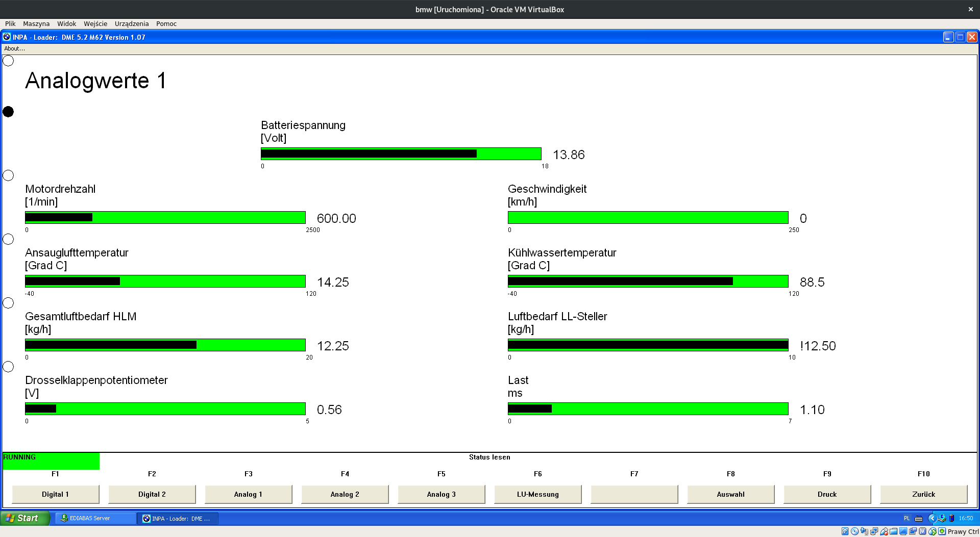Click the VirtualBox optical disk status icon
Screen dimensions: 980x537
pyautogui.click(x=854, y=531)
